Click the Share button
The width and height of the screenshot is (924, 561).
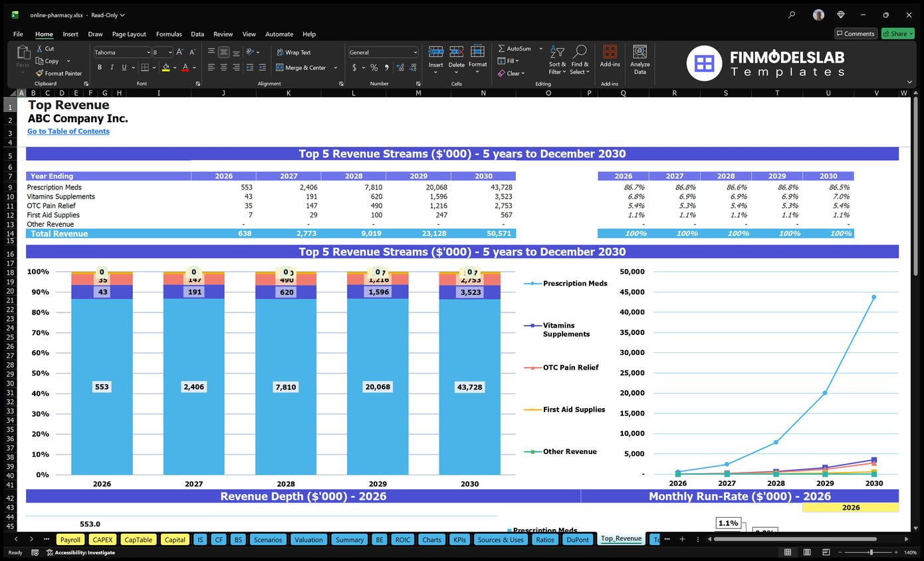click(897, 33)
